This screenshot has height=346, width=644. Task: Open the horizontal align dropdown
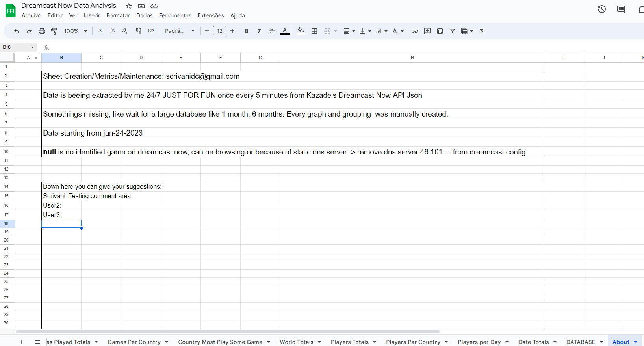(x=349, y=31)
